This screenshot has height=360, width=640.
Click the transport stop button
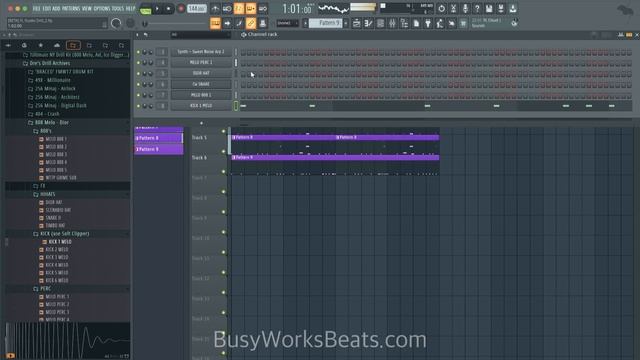[x=168, y=9]
